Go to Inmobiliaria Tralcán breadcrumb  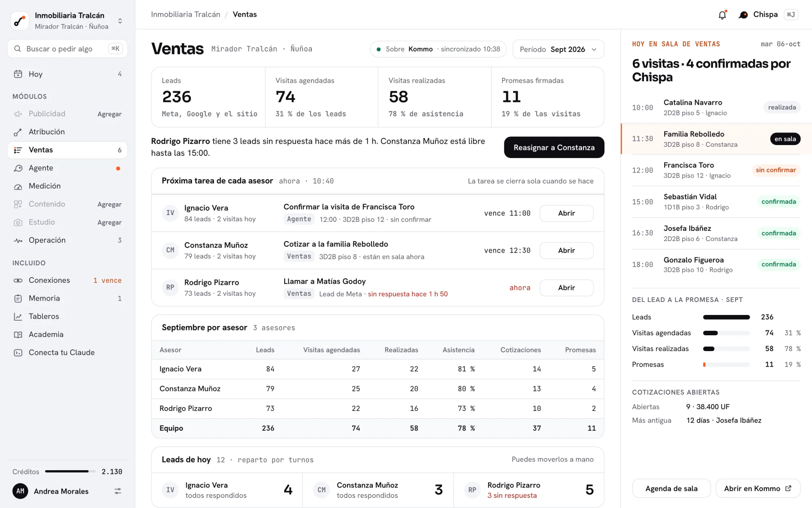(x=186, y=14)
